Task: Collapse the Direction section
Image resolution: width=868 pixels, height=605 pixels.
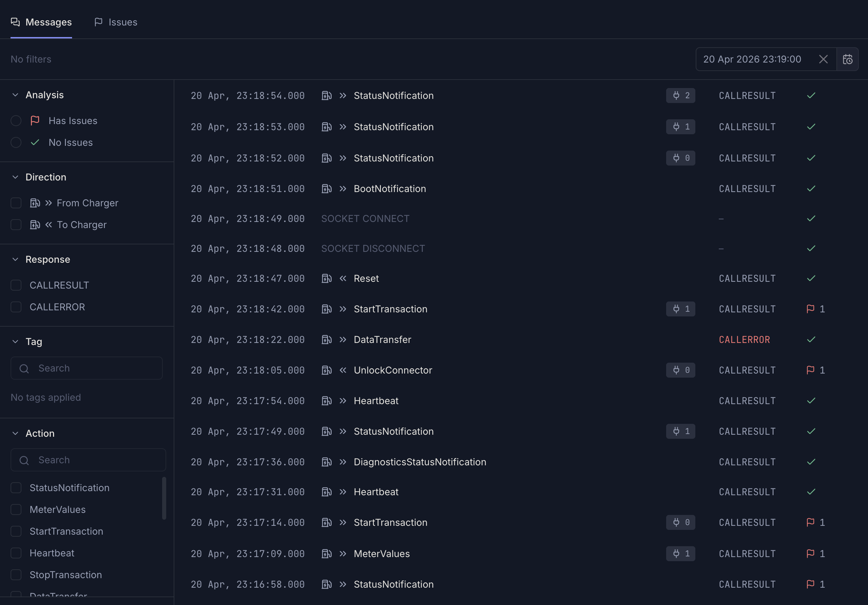Action: (15, 177)
